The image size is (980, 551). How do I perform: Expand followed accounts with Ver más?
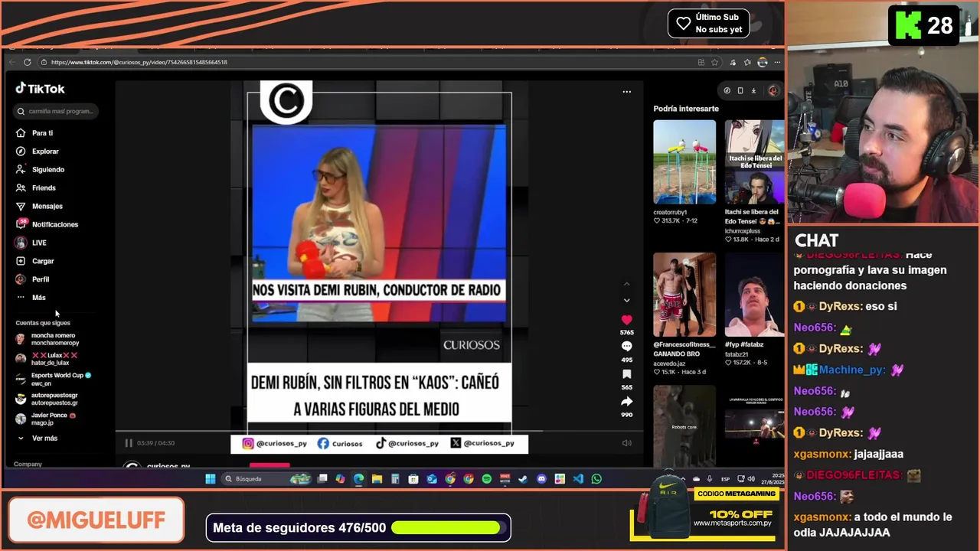[x=37, y=439]
